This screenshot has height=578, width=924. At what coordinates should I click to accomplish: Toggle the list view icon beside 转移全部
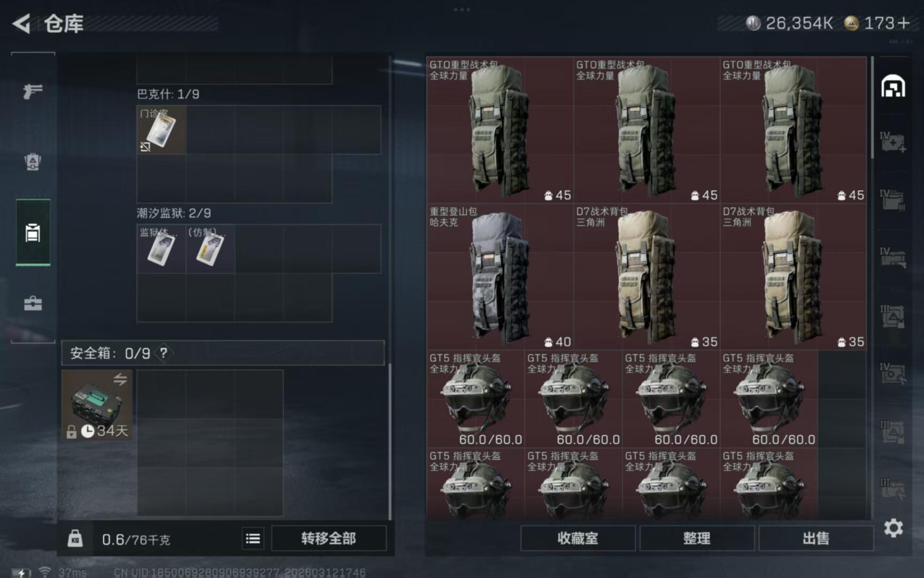[253, 538]
